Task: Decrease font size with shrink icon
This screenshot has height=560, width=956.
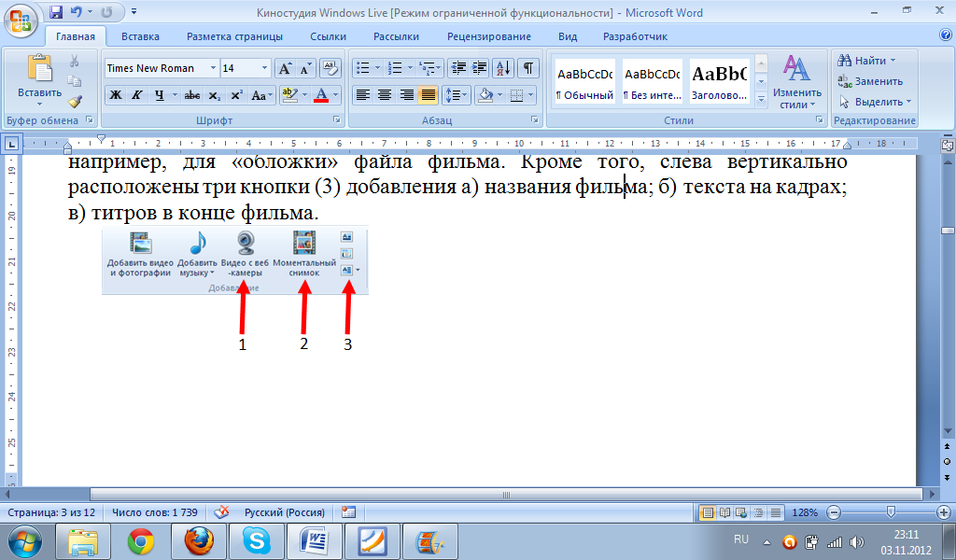Action: point(305,68)
